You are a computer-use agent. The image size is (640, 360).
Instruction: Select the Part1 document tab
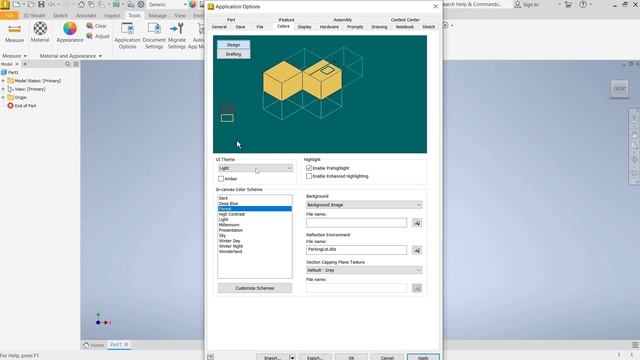pyautogui.click(x=116, y=345)
